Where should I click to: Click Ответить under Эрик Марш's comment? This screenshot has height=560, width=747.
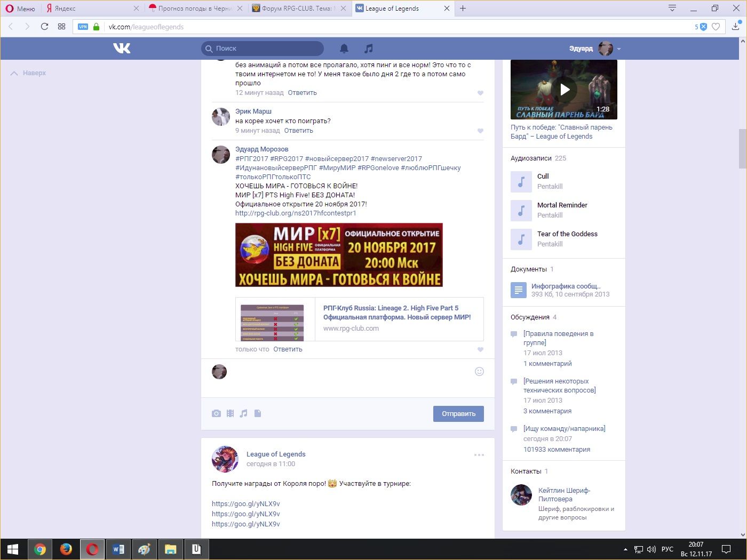point(298,131)
